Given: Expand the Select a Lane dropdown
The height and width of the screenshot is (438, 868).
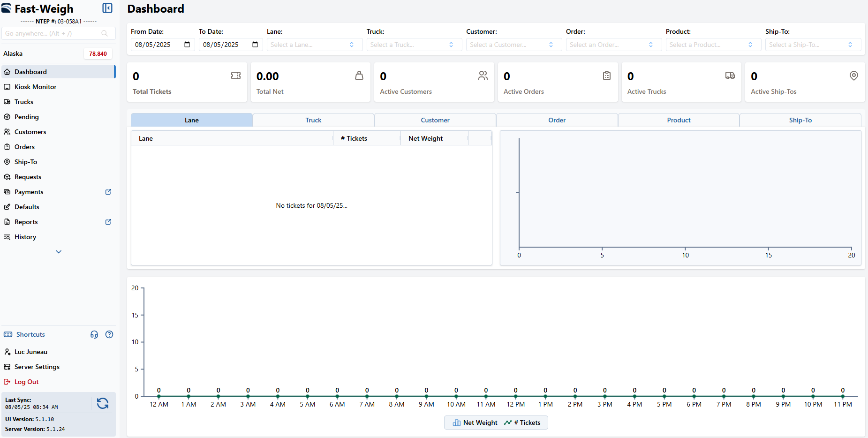Looking at the screenshot, I should [314, 45].
